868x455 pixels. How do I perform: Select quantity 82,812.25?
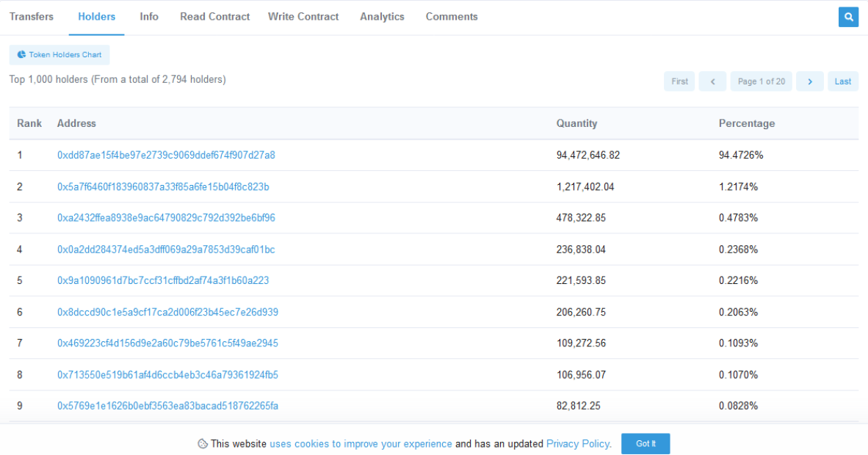coord(578,406)
